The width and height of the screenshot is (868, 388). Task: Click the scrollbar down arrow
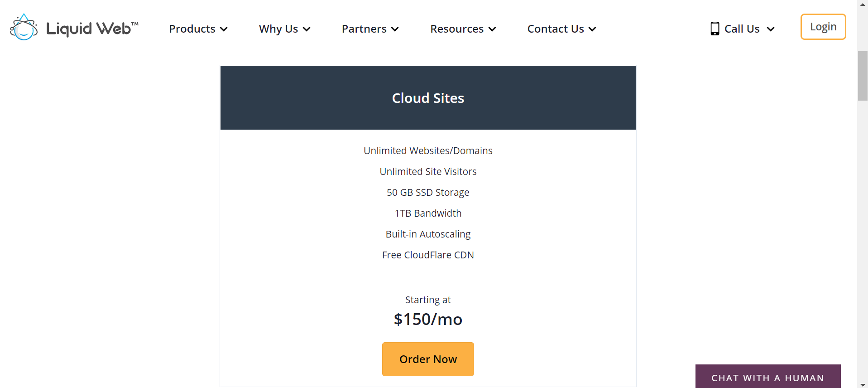863,384
